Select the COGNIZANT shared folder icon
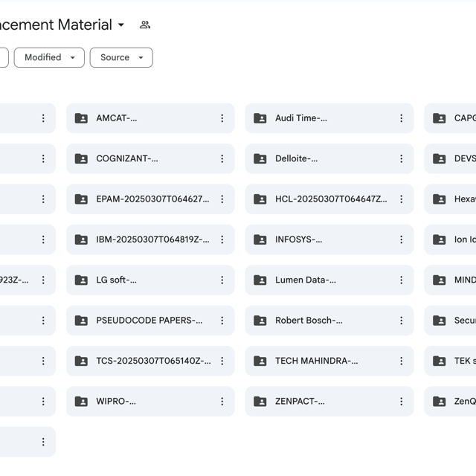 click(x=81, y=158)
